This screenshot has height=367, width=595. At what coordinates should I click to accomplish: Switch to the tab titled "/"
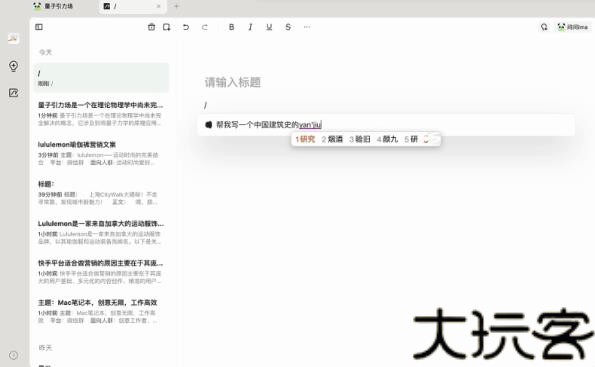132,6
